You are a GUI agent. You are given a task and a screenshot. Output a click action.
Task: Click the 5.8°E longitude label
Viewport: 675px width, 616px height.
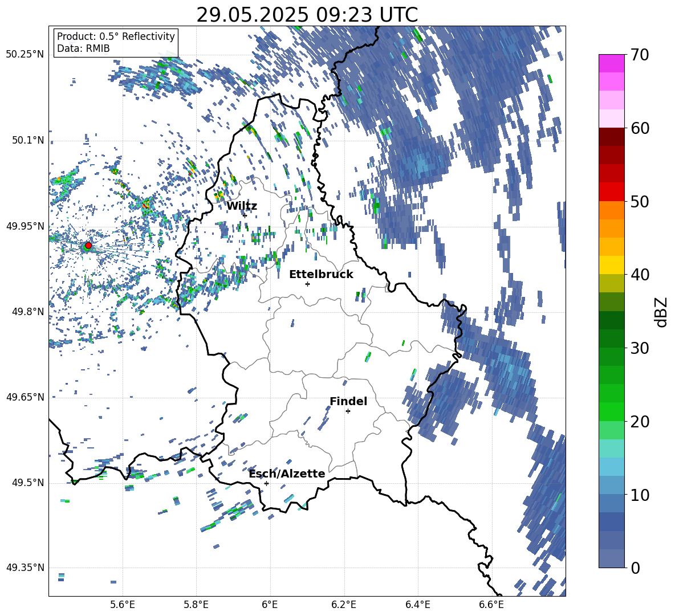(x=196, y=605)
